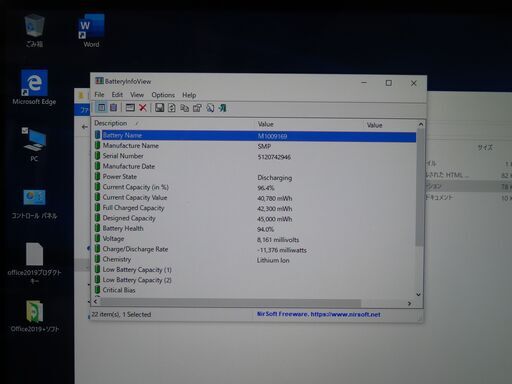Click the battery icon beside Battery Health
The height and width of the screenshot is (384, 512).
tap(97, 228)
